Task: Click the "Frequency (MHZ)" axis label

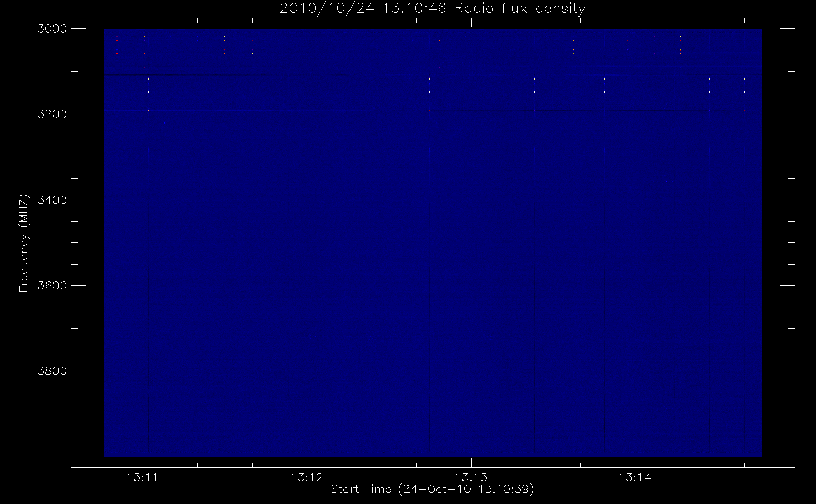Action: click(23, 243)
